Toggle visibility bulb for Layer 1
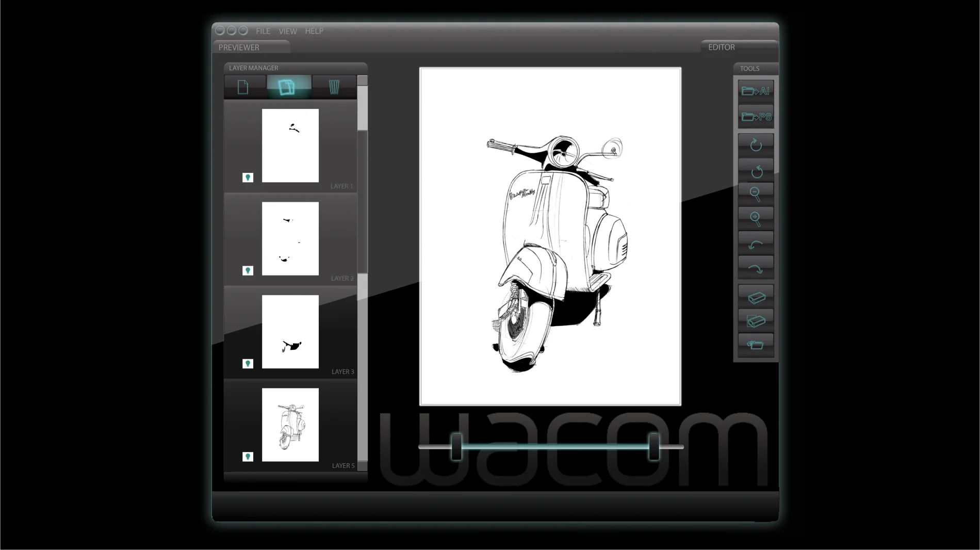980x550 pixels. [248, 177]
